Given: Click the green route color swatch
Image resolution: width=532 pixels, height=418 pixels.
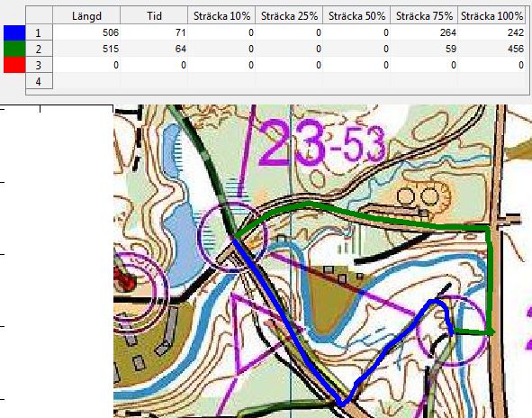Looking at the screenshot, I should click(x=14, y=49).
